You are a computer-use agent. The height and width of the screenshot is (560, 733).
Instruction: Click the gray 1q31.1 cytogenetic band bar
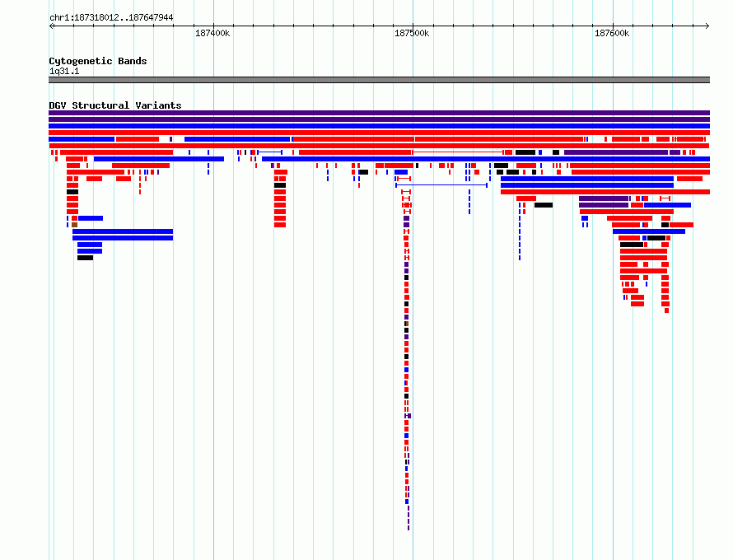[x=379, y=80]
